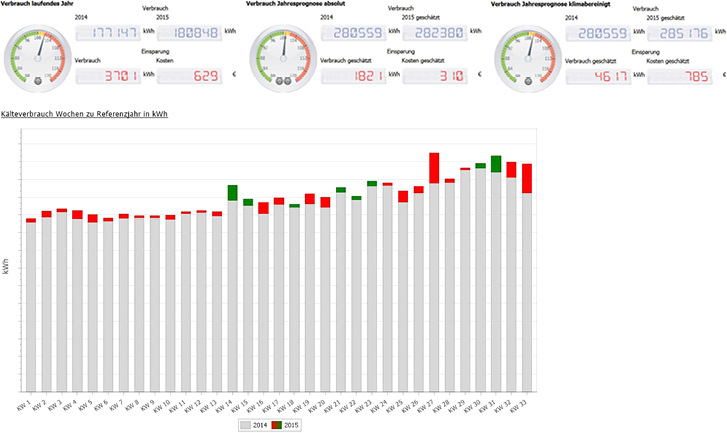Toggle the 2015 red-green legend series
This screenshot has width=727, height=433.
[x=285, y=425]
